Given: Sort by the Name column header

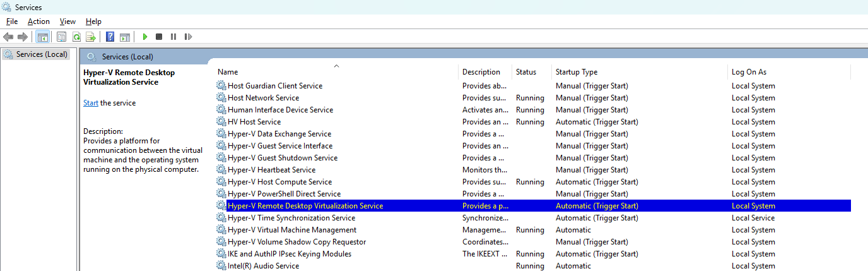Looking at the screenshot, I should pyautogui.click(x=228, y=72).
